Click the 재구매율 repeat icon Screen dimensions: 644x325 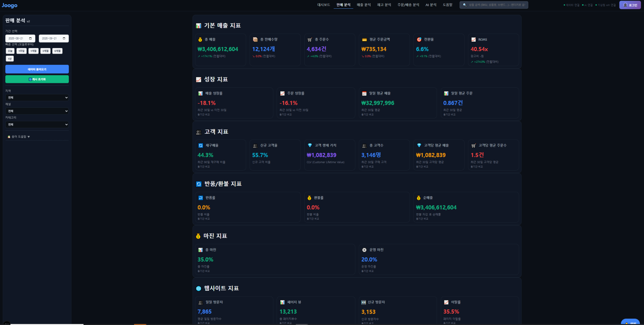coord(201,145)
